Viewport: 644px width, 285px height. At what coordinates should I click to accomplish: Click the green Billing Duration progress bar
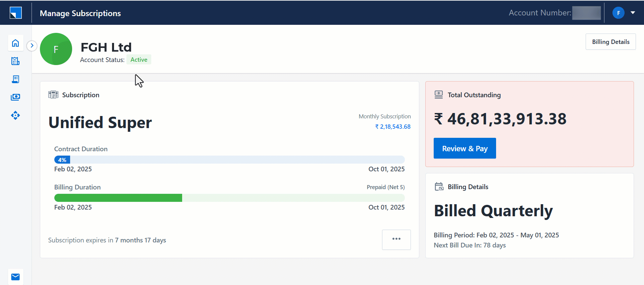[229, 198]
